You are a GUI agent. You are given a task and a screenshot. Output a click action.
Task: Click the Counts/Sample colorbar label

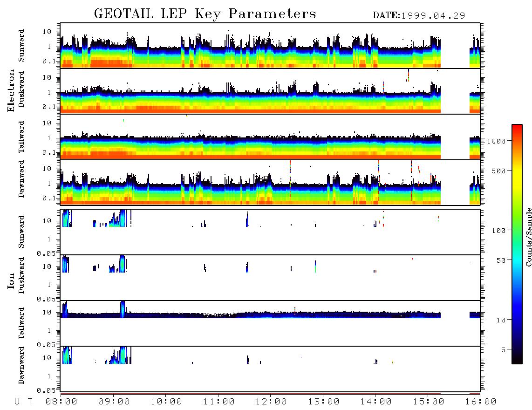[x=529, y=237]
